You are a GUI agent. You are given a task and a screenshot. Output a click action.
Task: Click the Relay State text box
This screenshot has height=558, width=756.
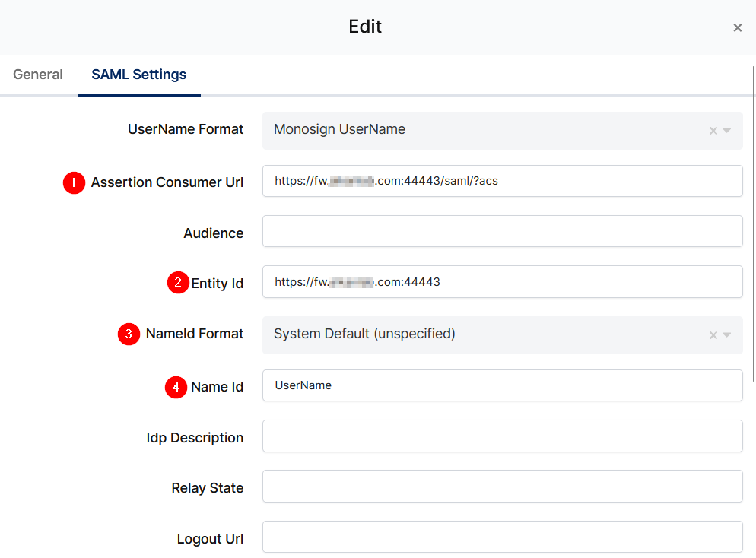[x=502, y=487]
